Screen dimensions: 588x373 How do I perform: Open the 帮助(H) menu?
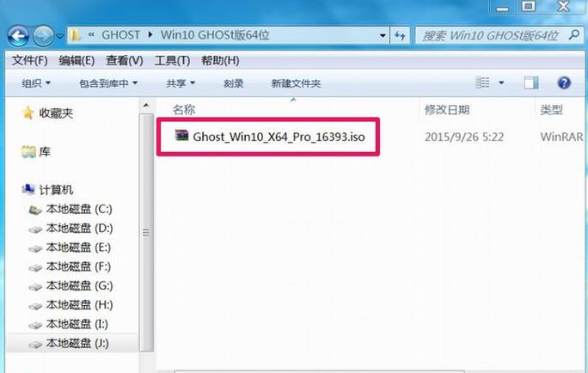[220, 60]
